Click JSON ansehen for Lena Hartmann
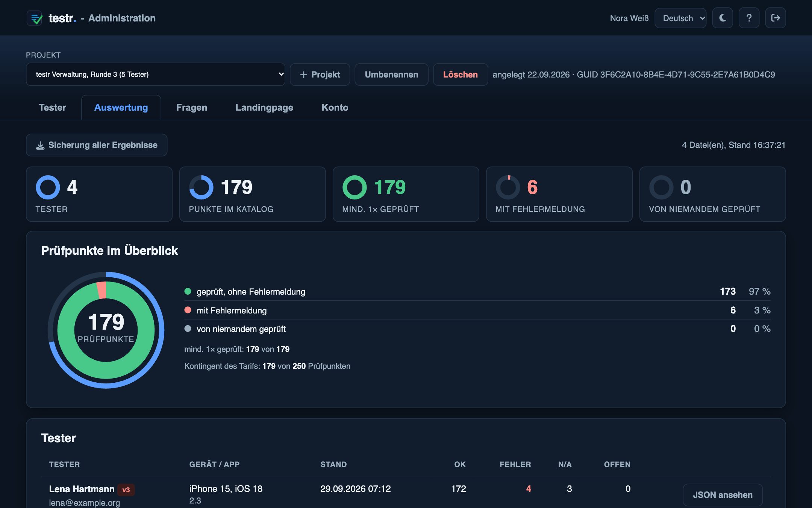 click(x=723, y=495)
